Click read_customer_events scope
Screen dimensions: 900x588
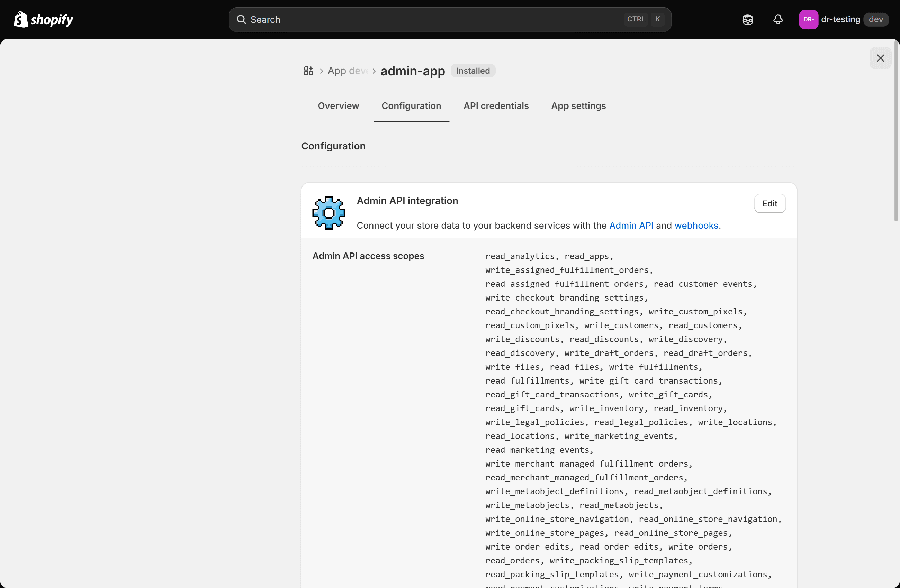[x=703, y=284]
